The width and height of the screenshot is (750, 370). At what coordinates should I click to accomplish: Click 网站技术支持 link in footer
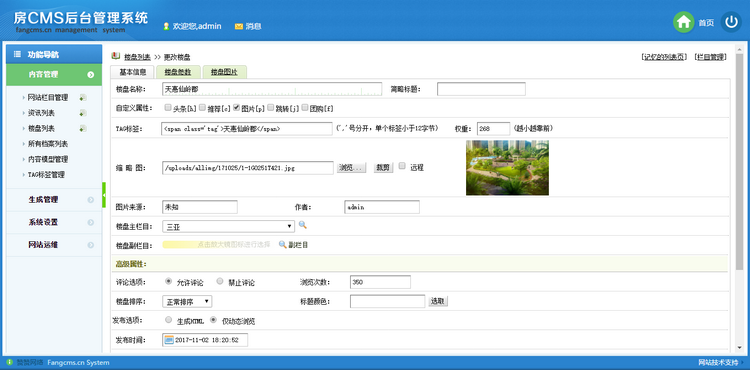tap(719, 363)
